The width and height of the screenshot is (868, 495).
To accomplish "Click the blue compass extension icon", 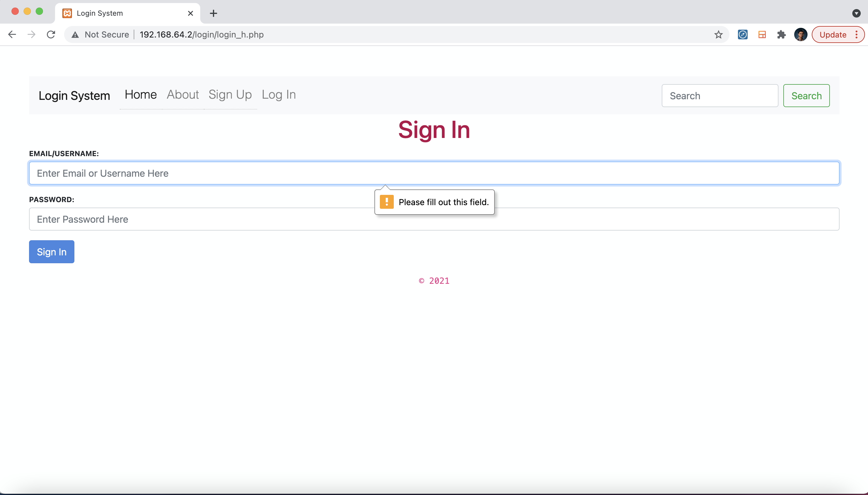I will 743,35.
